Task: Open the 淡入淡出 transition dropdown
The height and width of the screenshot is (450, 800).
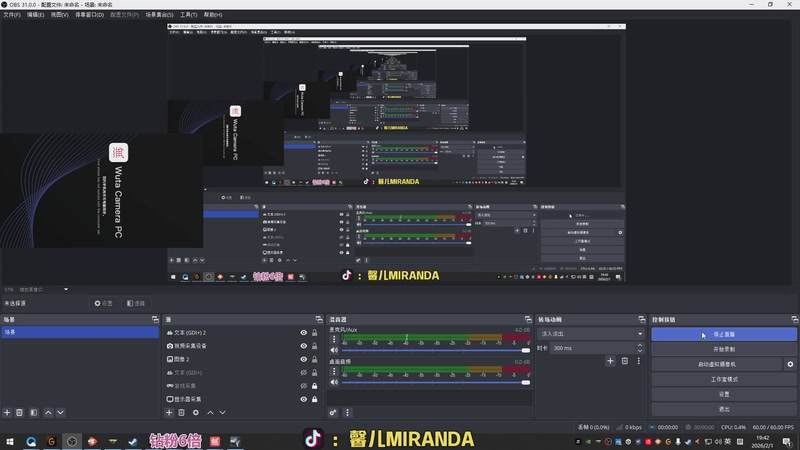Action: pos(591,334)
